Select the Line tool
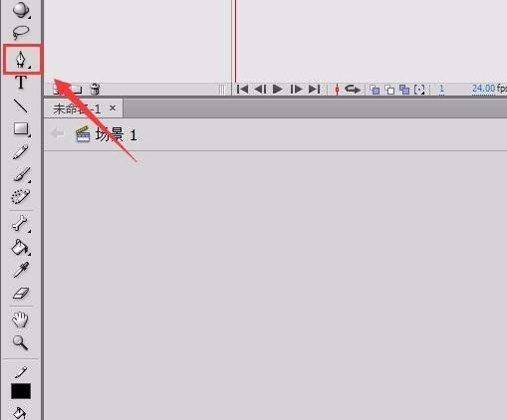Screen dimensions: 507x420 pyautogui.click(x=21, y=105)
